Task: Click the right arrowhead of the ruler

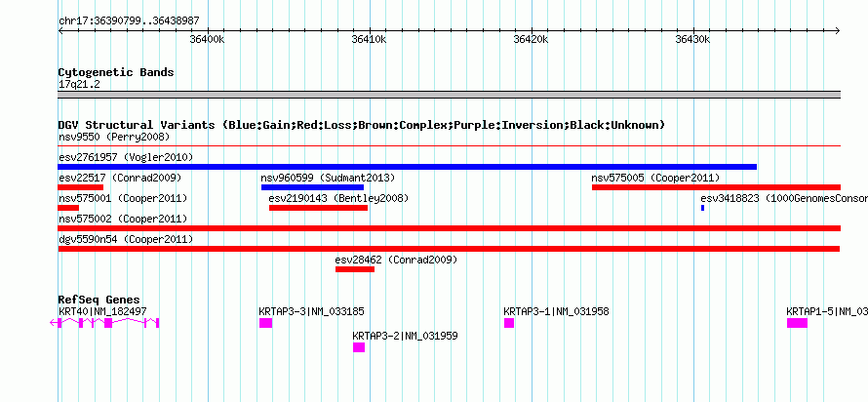Action: (x=838, y=30)
